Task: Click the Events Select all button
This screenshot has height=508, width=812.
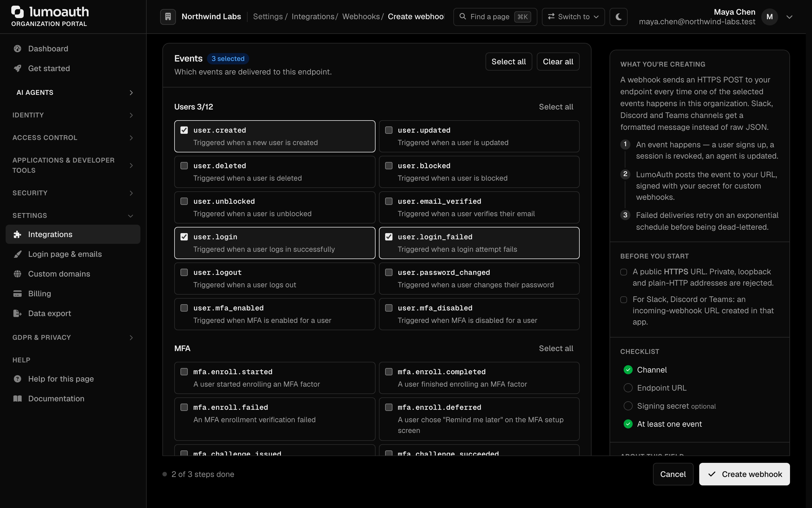Action: 509,62
